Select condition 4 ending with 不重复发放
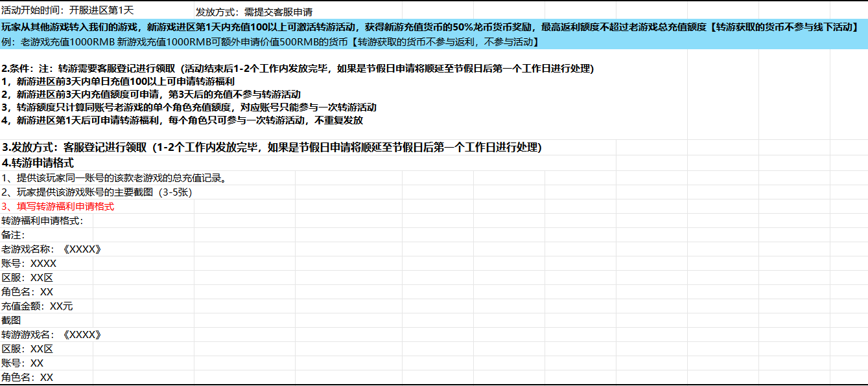 click(x=182, y=120)
